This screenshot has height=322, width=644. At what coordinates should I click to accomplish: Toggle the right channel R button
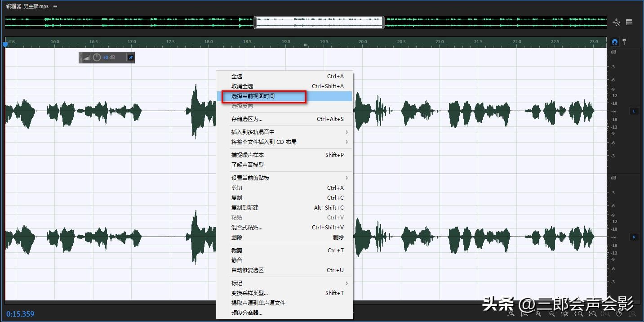(x=634, y=237)
